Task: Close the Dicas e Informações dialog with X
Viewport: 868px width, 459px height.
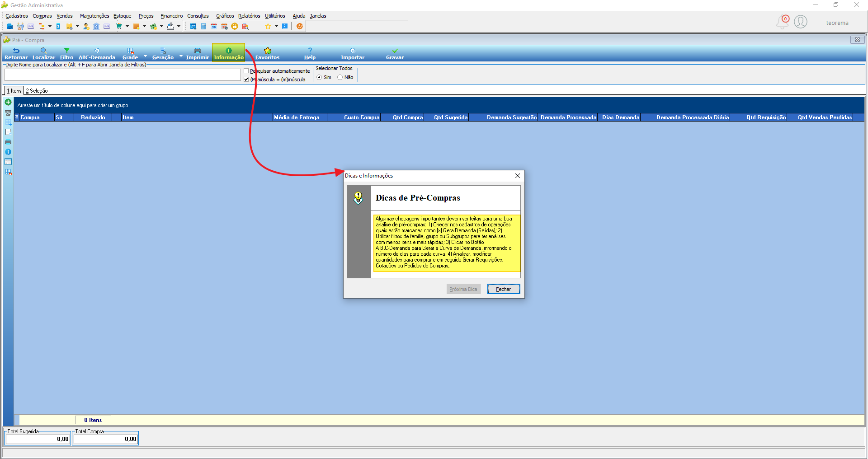Action: tap(518, 176)
